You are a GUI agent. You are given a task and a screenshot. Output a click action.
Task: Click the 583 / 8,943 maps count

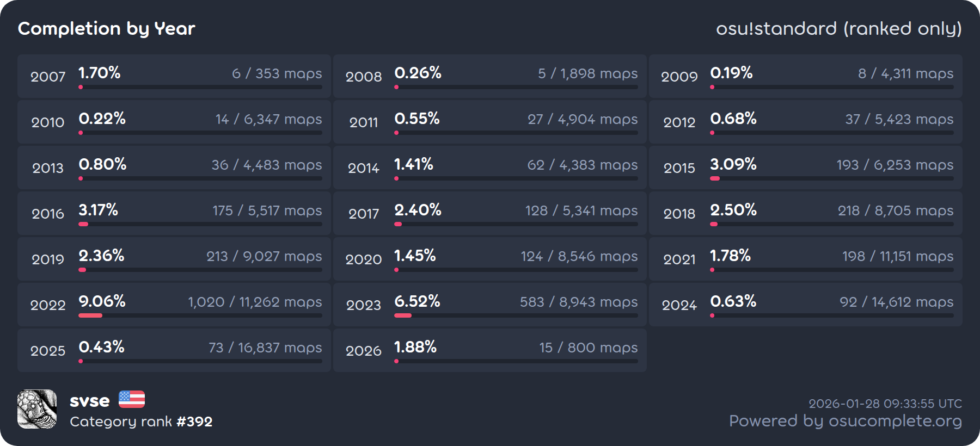[x=579, y=302]
